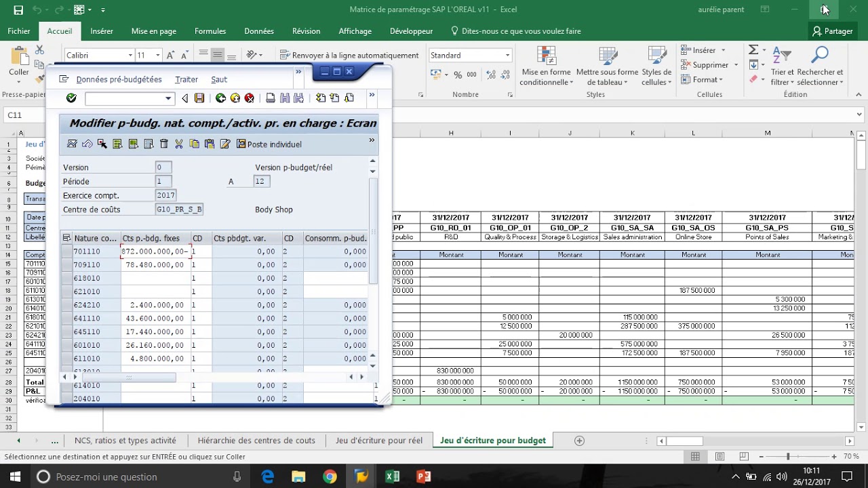Click the SAP table settings icon in header corner
868x488 pixels.
(x=66, y=238)
